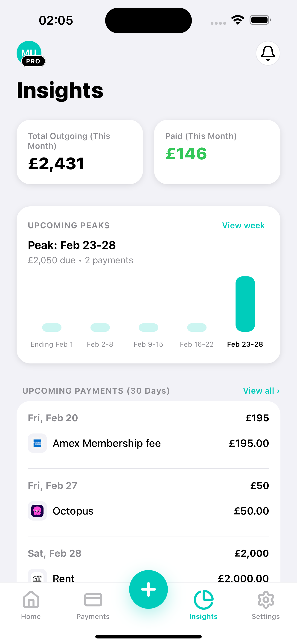Tap the Rent payment icon
Screen dimensions: 297x644
tap(37, 577)
